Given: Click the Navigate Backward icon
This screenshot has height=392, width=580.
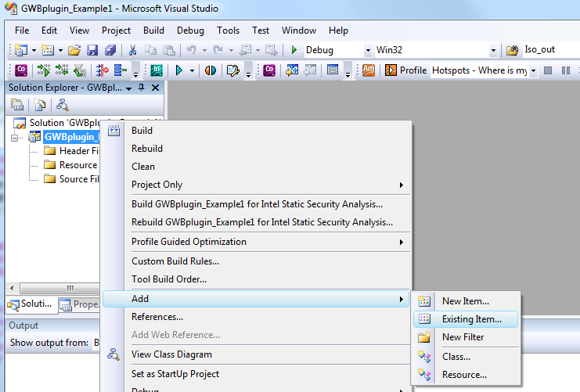Looking at the screenshot, I should [x=245, y=50].
